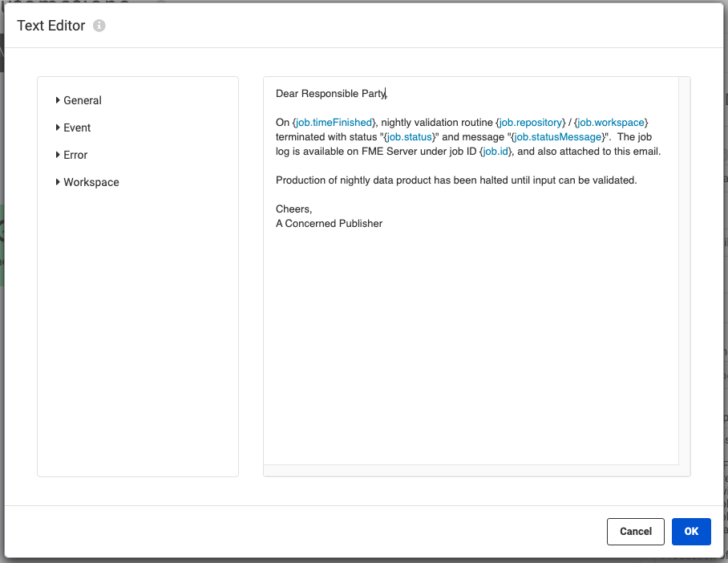Click the Dear Responsible Party salutation line
This screenshot has height=563, width=728.
click(x=331, y=93)
